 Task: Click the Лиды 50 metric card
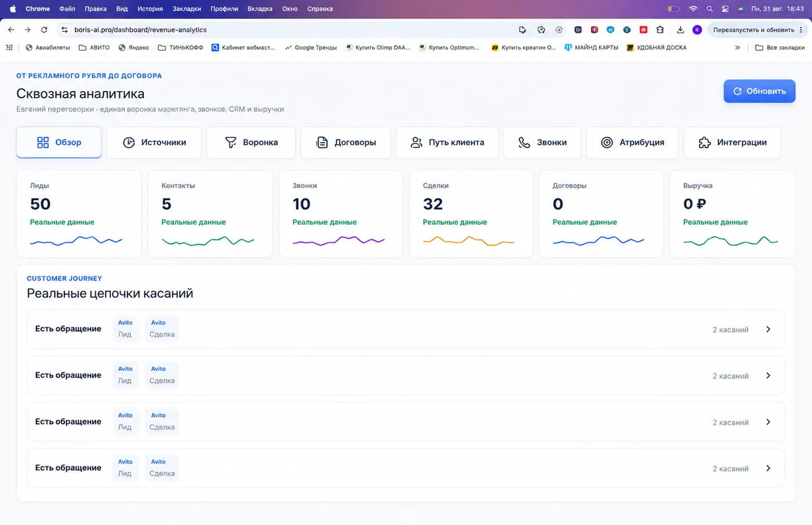point(79,214)
